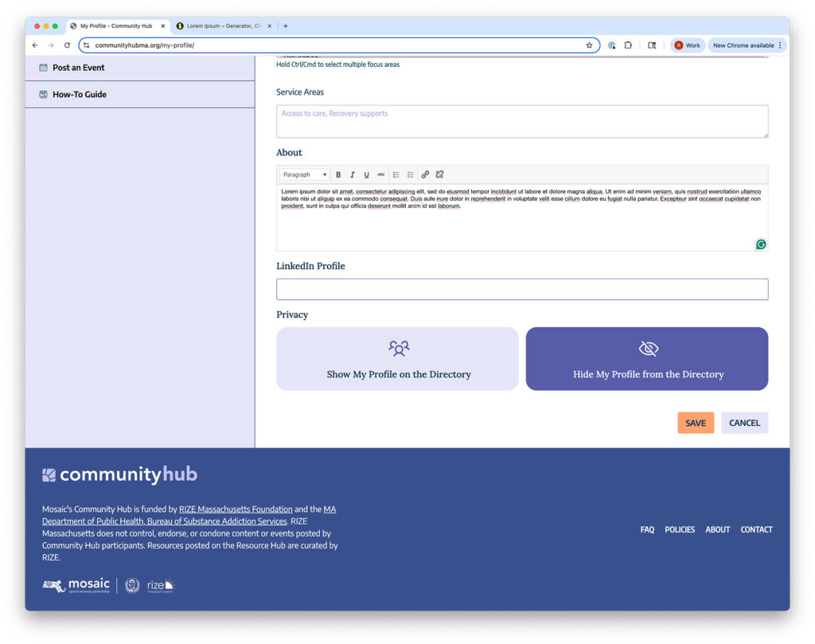Click the remove link icon
815x644 pixels.
(439, 174)
